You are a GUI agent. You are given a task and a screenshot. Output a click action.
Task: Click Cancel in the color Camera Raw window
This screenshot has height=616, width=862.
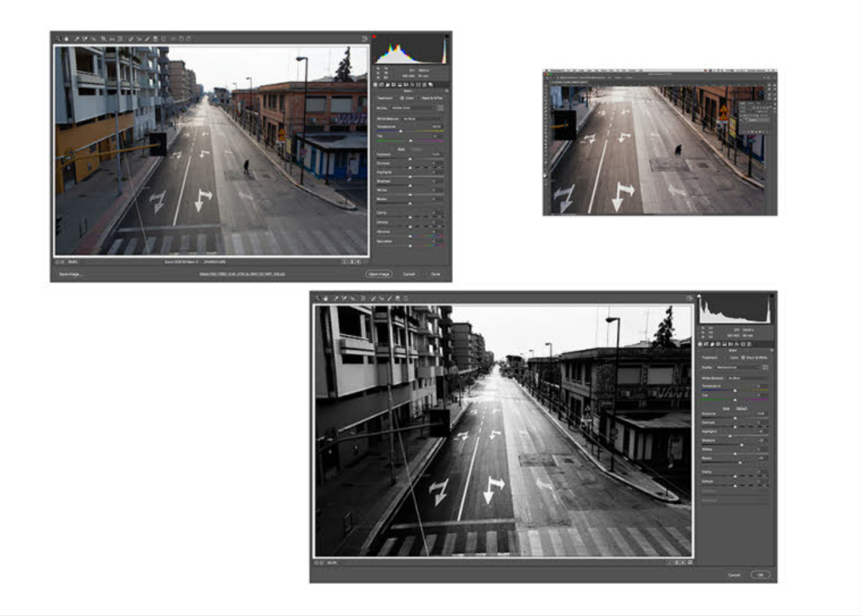click(x=409, y=274)
